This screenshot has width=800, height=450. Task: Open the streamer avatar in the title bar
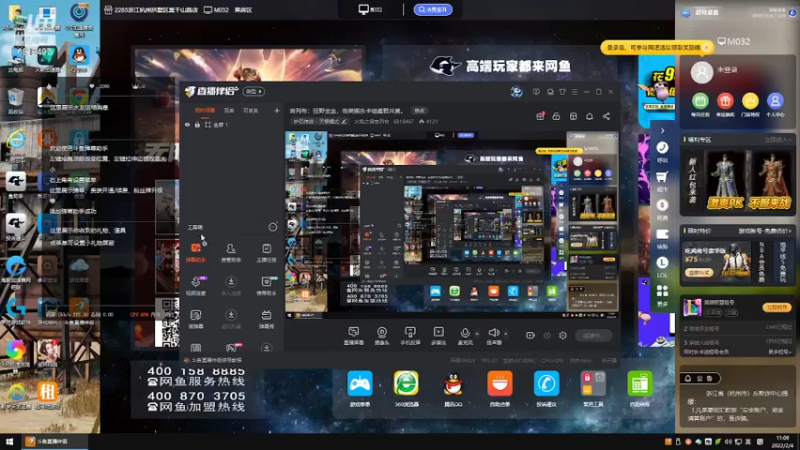click(x=516, y=92)
